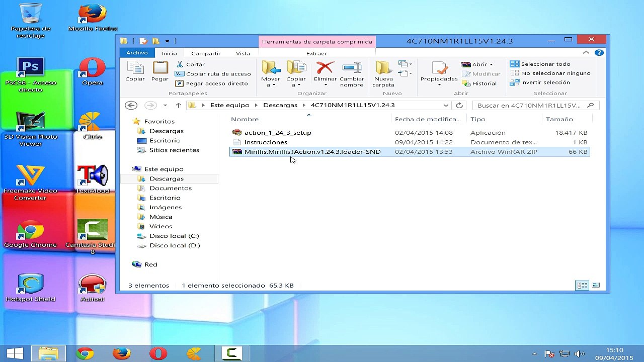Select the Freemake Video Converter shortcut
The width and height of the screenshot is (644, 362).
pos(30,183)
